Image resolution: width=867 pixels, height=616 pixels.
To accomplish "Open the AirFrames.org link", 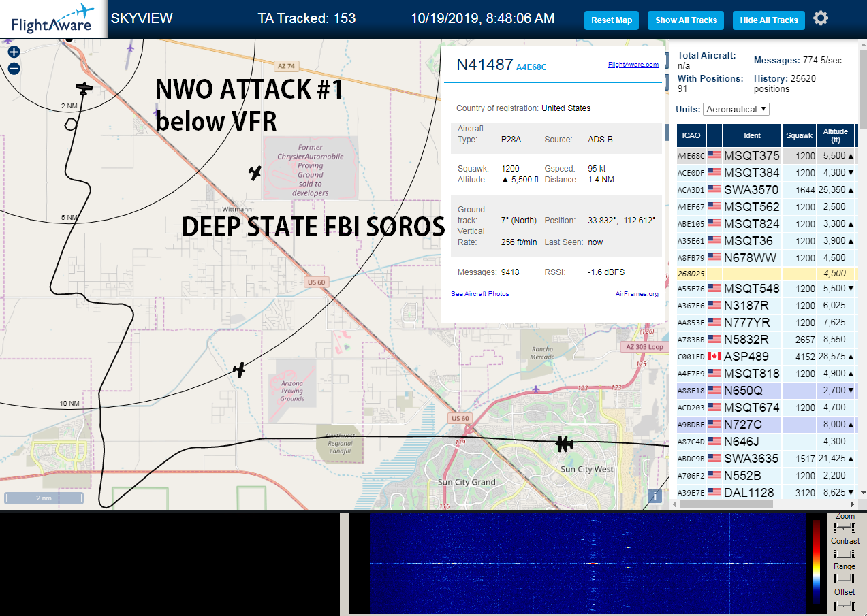I will pos(637,294).
